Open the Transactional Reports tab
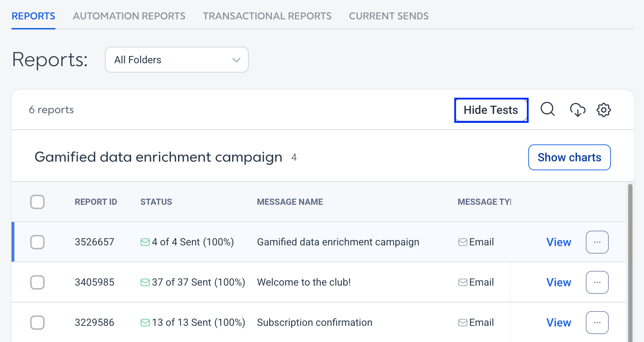Screen dimensions: 644x342 point(267,16)
